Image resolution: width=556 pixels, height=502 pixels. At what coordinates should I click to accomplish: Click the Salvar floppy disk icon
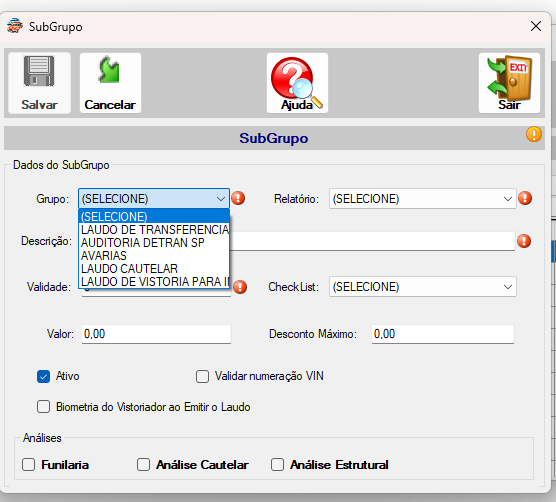pos(39,71)
